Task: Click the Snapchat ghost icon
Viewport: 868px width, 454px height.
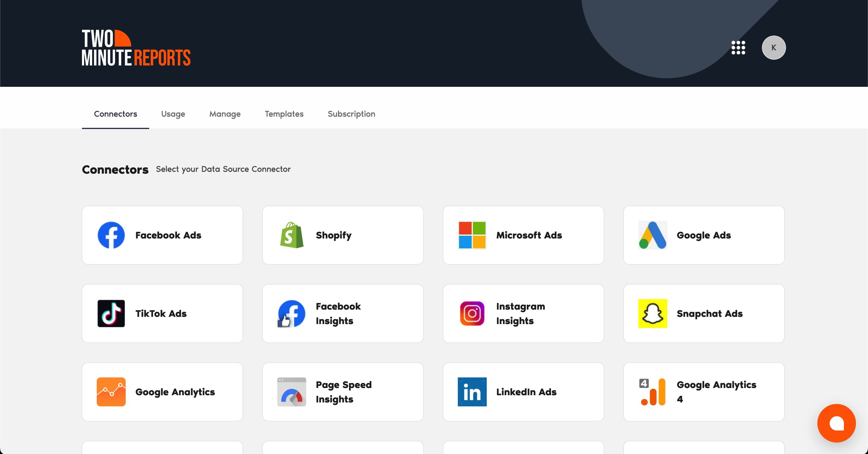Action: (x=653, y=314)
